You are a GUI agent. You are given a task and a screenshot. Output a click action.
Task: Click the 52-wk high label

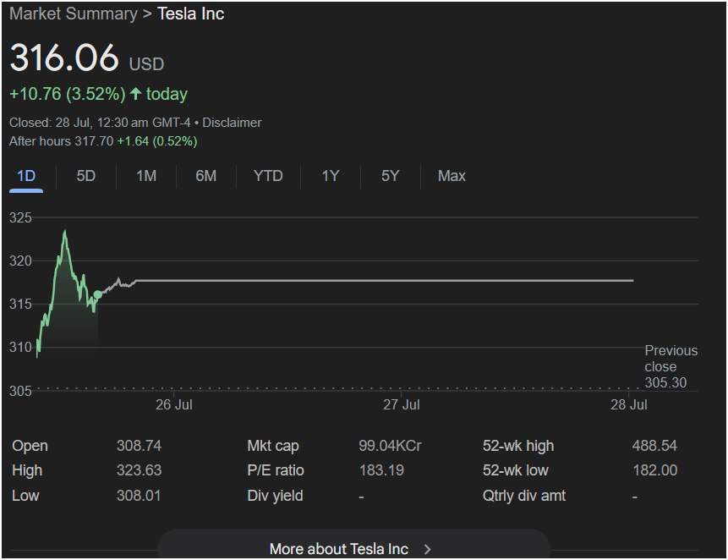pos(518,446)
